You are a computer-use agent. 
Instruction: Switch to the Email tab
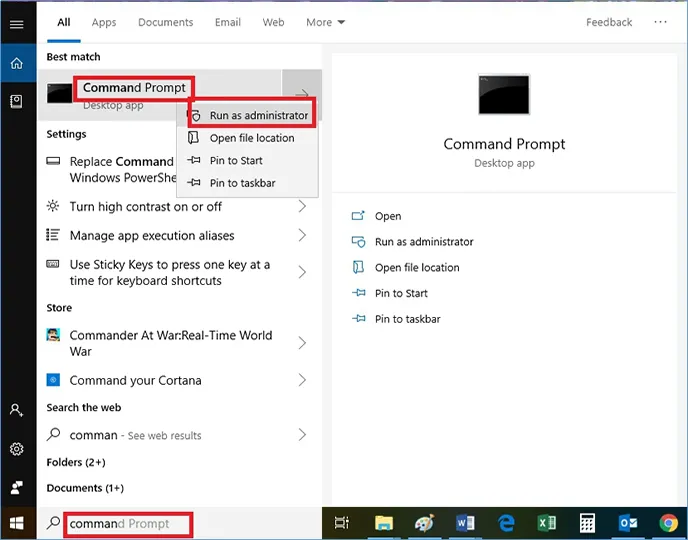coord(228,22)
